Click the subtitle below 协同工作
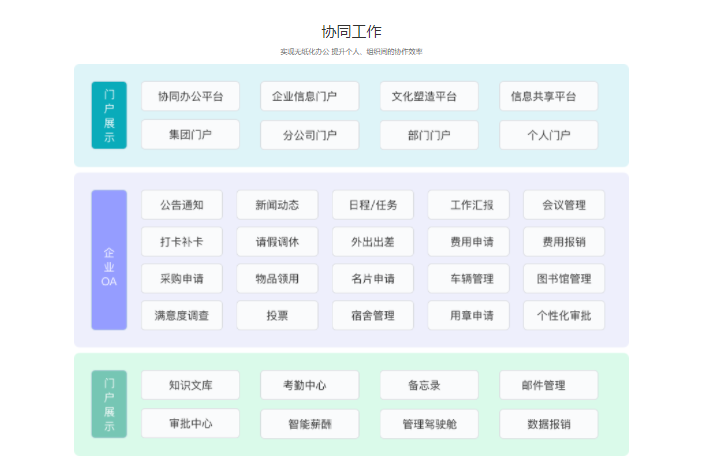Image resolution: width=706 pixels, height=462 pixels. [x=351, y=52]
